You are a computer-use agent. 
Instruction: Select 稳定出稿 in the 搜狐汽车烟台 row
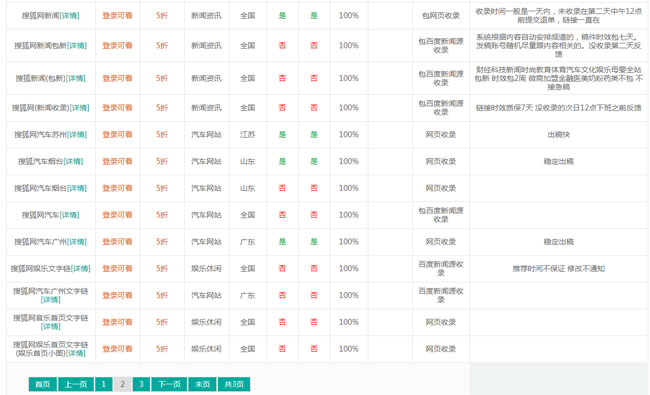pos(558,162)
